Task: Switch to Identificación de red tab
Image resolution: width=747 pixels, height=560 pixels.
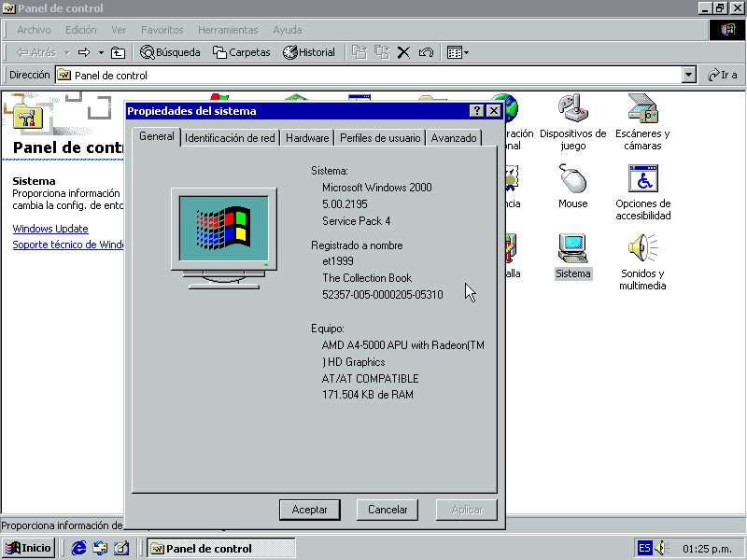Action: pos(230,138)
